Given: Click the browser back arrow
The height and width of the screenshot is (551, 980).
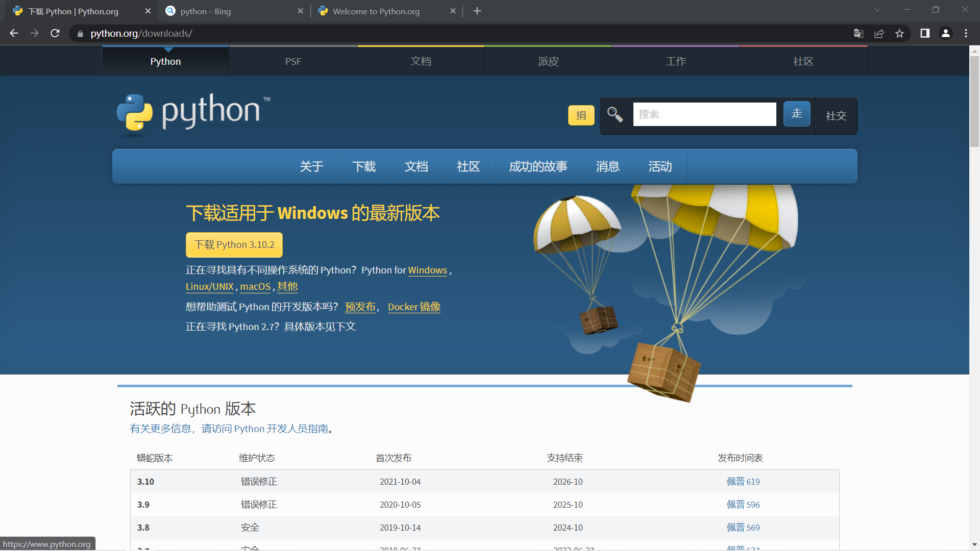Looking at the screenshot, I should [14, 33].
